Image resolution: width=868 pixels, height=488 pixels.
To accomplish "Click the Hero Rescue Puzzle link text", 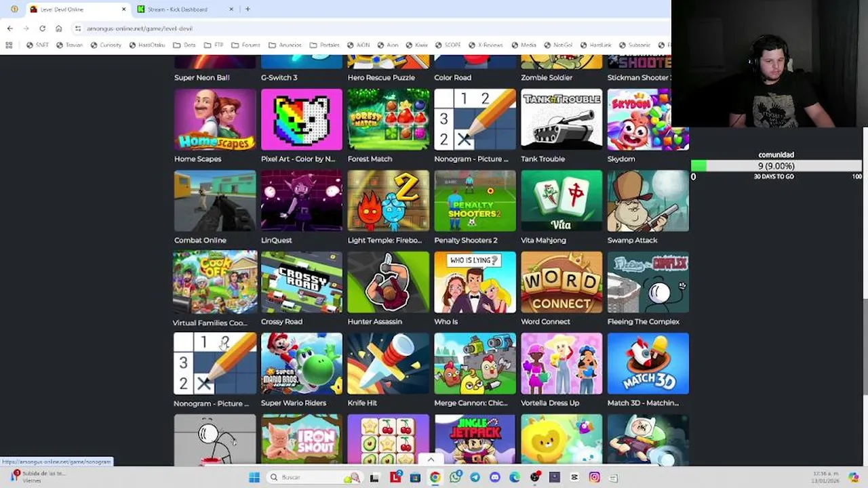I will tap(381, 77).
